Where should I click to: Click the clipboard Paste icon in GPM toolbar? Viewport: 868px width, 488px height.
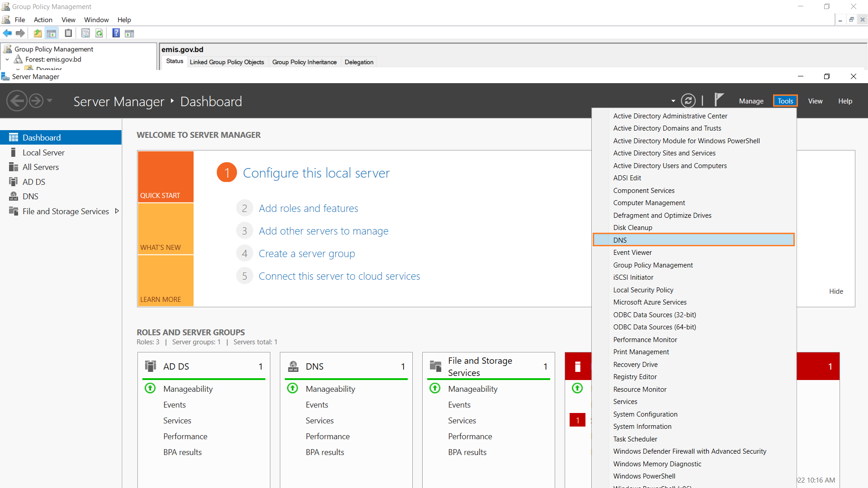(x=68, y=33)
